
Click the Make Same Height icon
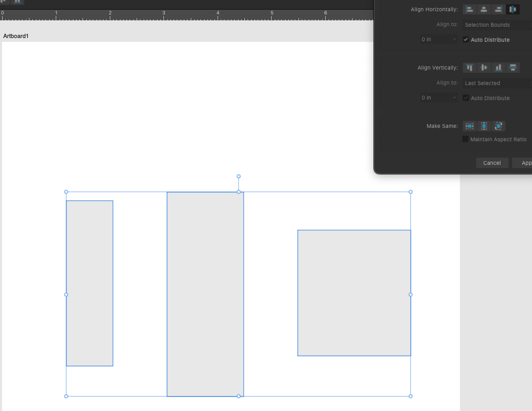[484, 126]
